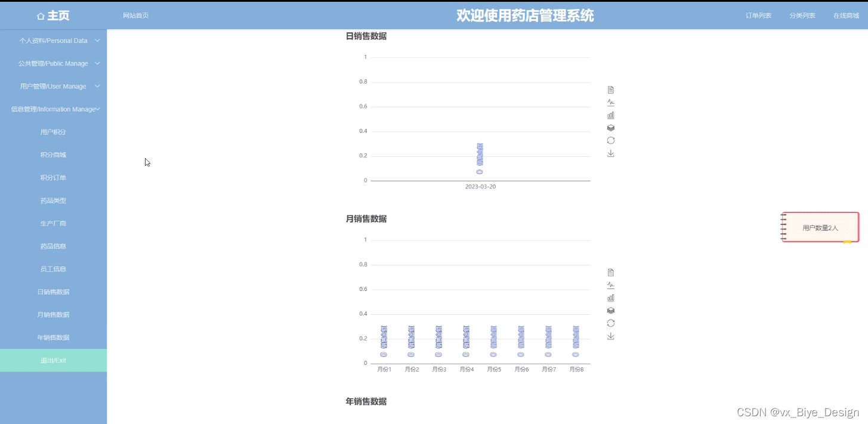Go to 网站首页 link
This screenshot has width=868, height=424.
point(135,16)
